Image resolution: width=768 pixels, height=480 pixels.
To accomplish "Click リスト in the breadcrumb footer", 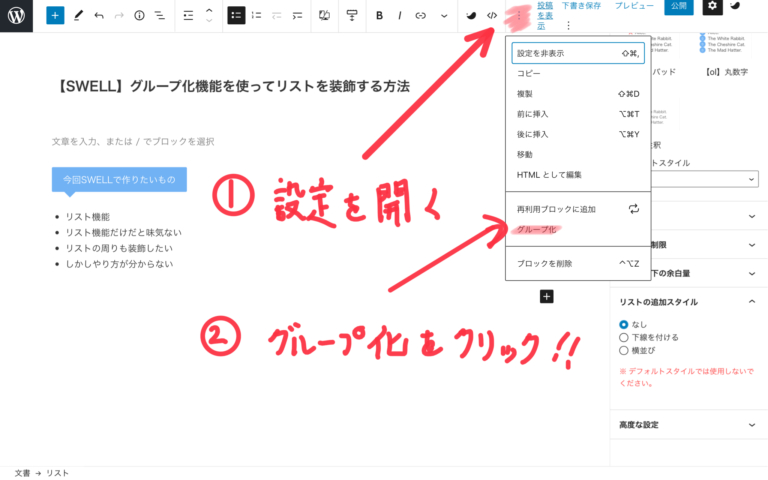I will [x=57, y=473].
